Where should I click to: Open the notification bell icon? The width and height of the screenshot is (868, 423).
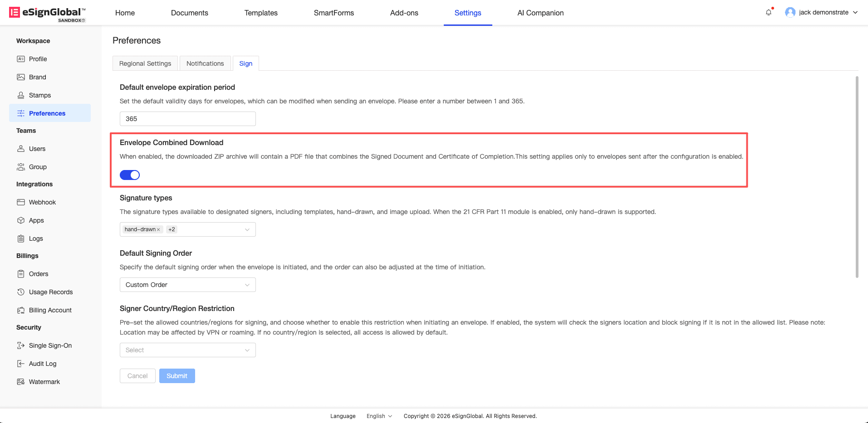(x=768, y=13)
